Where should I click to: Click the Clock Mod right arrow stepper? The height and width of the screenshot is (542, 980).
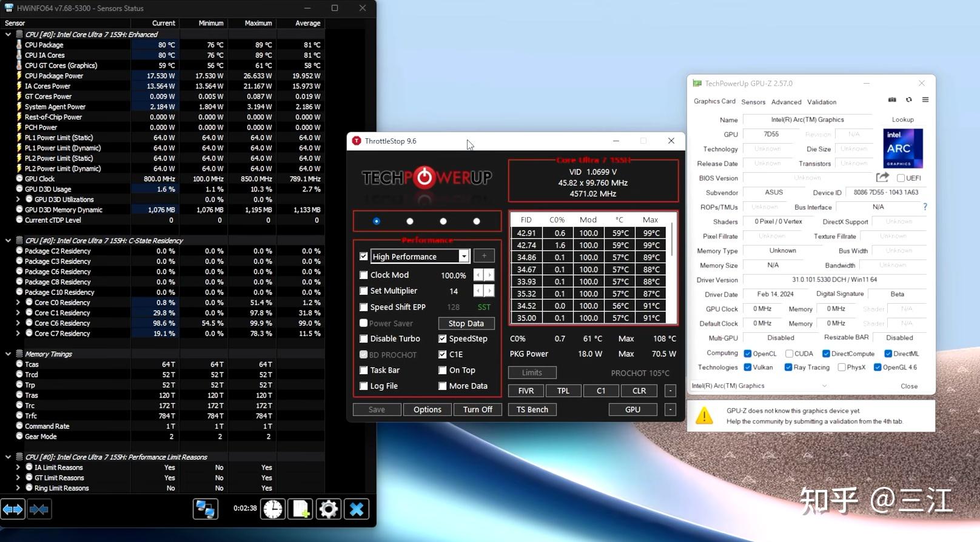(x=490, y=275)
